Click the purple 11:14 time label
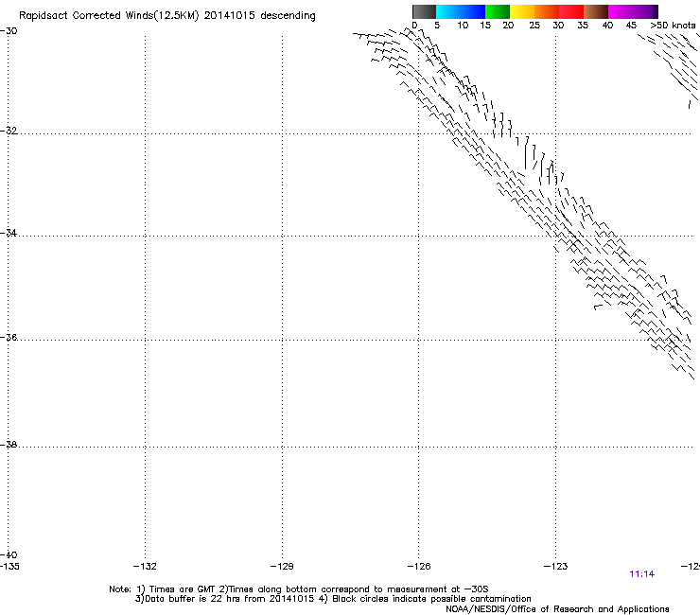Screen dimensions: 700x615 [642, 574]
